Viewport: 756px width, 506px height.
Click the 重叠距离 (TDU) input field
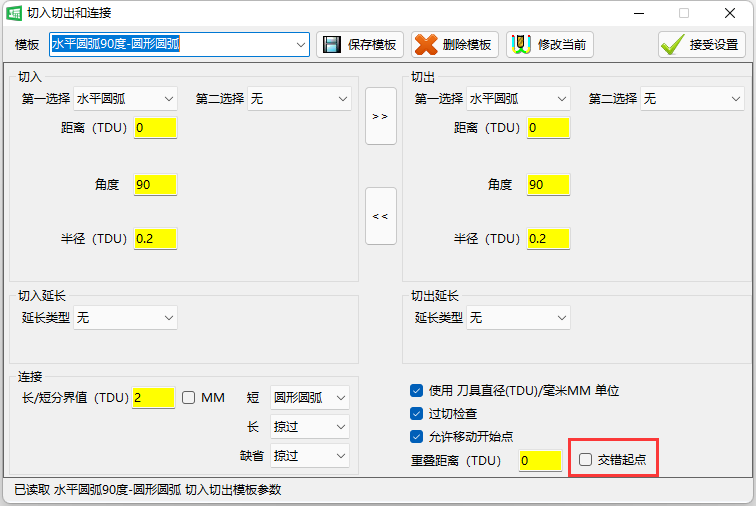point(540,461)
